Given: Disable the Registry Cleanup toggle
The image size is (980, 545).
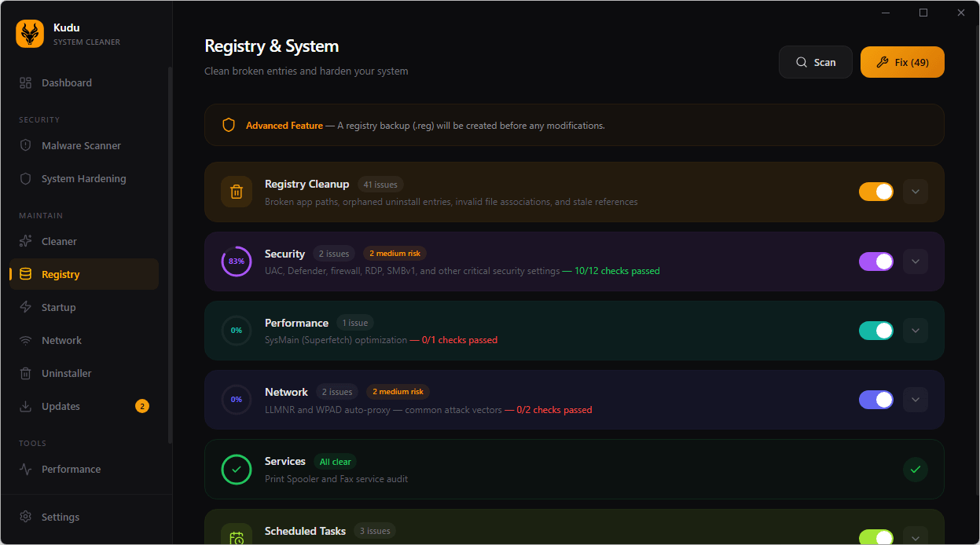Looking at the screenshot, I should [875, 192].
